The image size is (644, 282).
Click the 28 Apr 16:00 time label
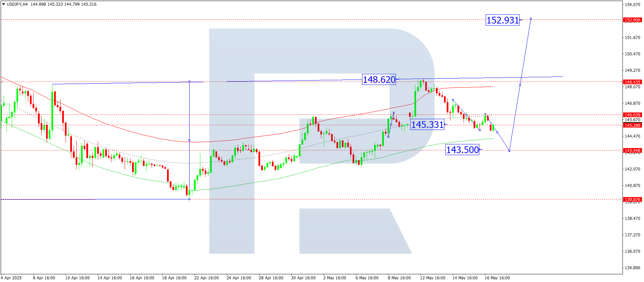tap(271, 278)
